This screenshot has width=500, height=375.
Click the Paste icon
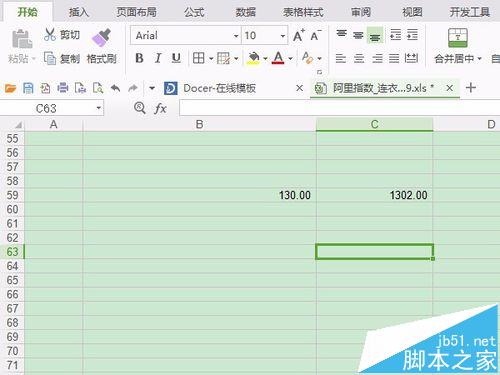(22, 39)
